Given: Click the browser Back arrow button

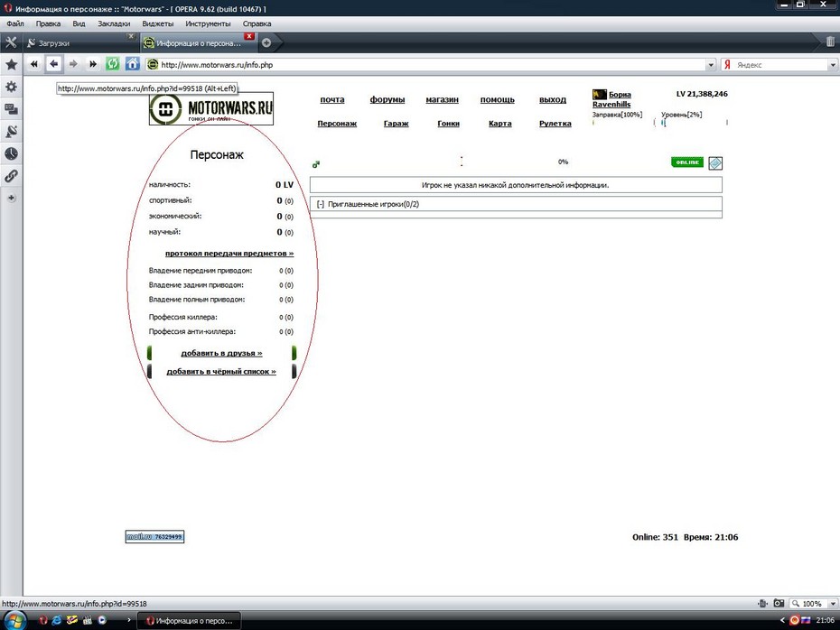Looking at the screenshot, I should (54, 64).
